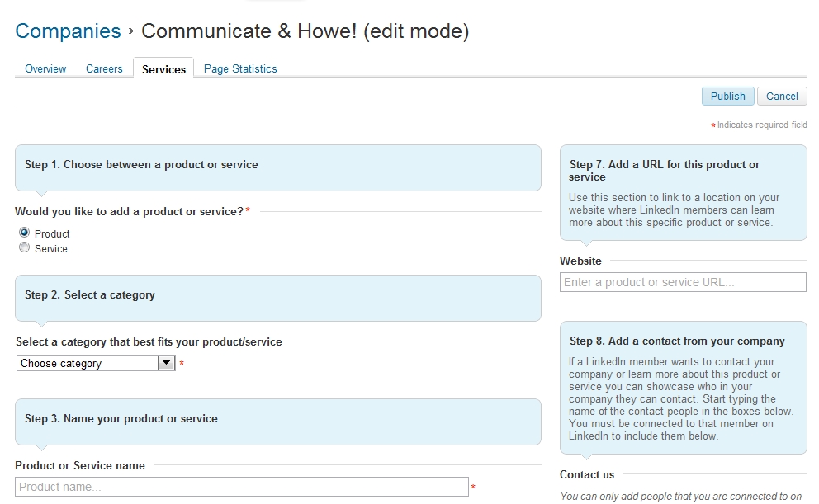
Task: Click the 'Product or Service name' label
Action: 80,465
